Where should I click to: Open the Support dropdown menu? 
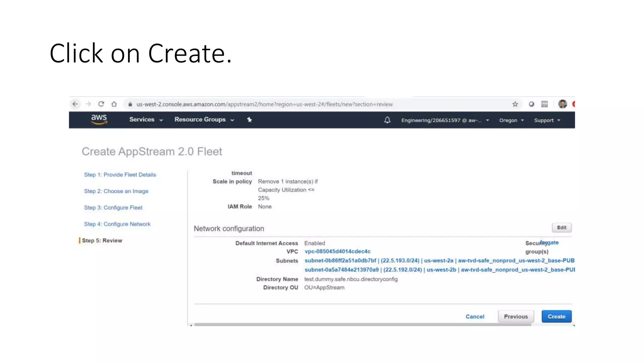[547, 120]
